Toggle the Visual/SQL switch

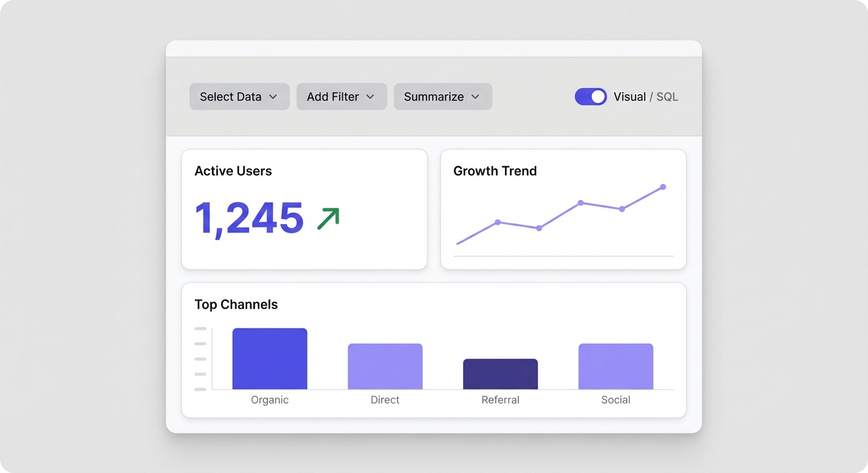(591, 97)
